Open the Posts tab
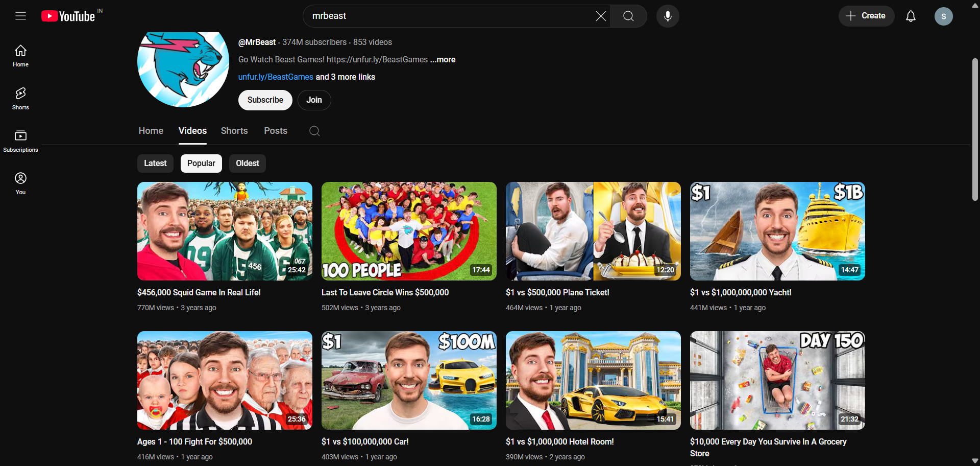 tap(276, 131)
